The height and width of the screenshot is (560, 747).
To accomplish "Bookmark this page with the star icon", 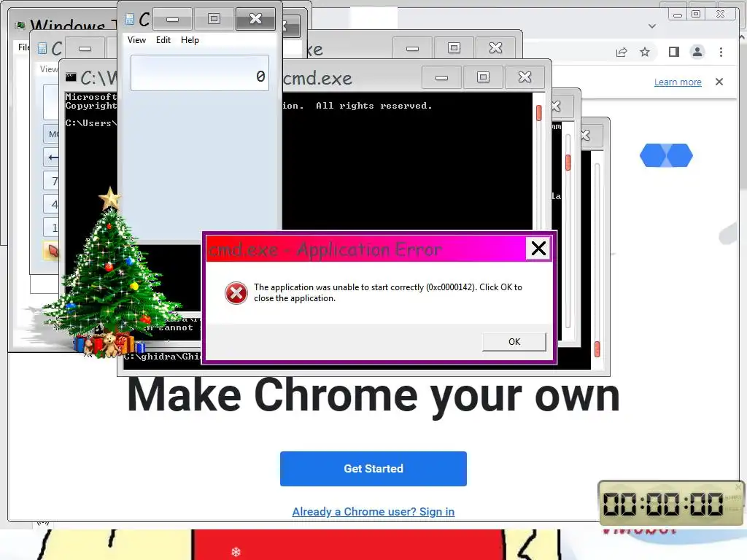I will click(x=645, y=52).
